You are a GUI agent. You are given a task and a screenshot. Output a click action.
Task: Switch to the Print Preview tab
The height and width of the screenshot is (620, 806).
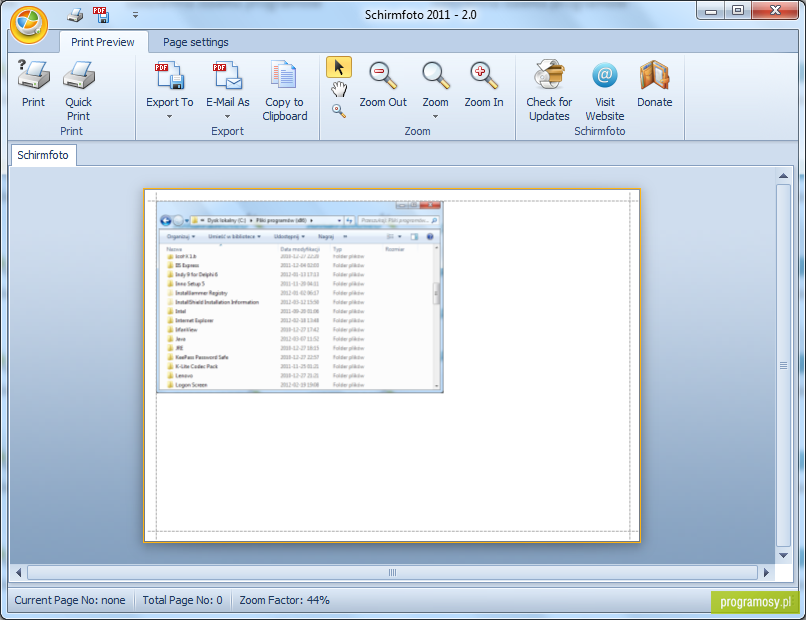pos(103,42)
